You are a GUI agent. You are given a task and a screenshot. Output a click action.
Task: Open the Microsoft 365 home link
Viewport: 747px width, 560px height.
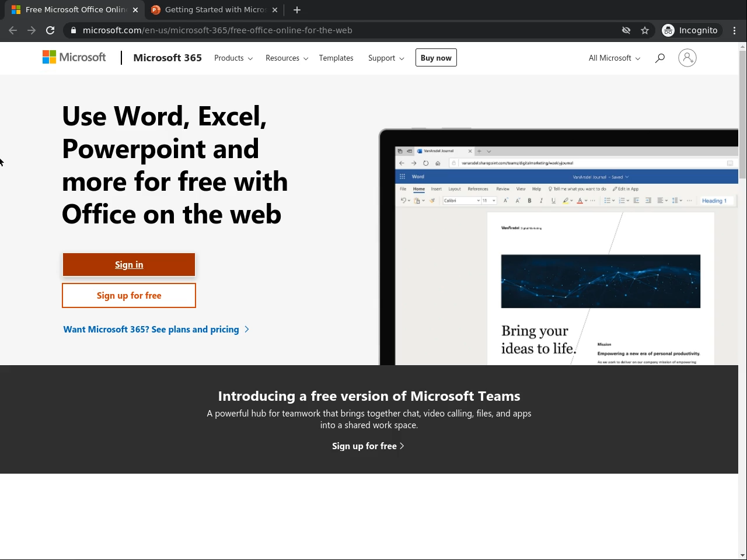click(167, 58)
